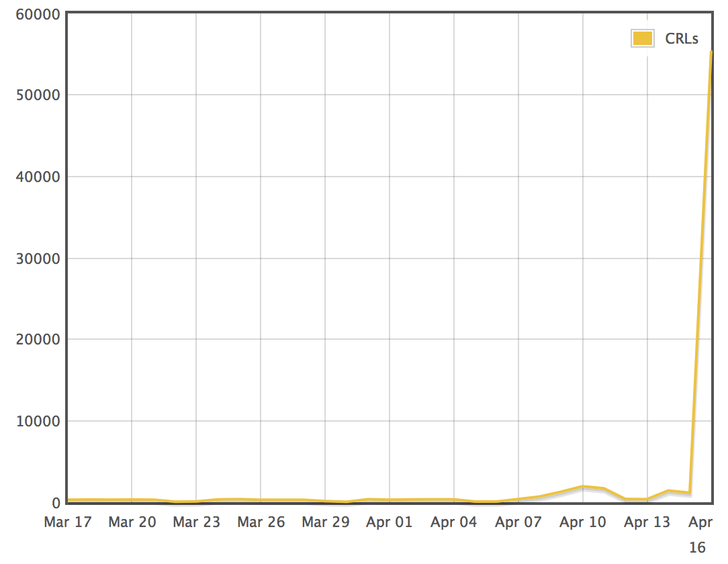Image resolution: width=728 pixels, height=564 pixels.
Task: Click the 60000 y-axis label
Action: pyautogui.click(x=38, y=14)
